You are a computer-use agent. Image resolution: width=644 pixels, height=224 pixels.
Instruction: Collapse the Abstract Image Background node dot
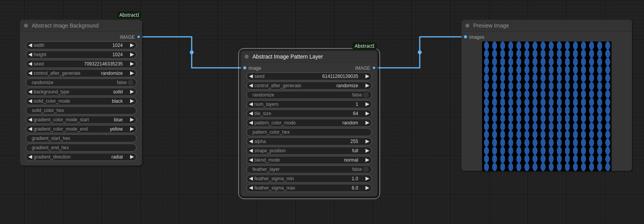pos(26,26)
